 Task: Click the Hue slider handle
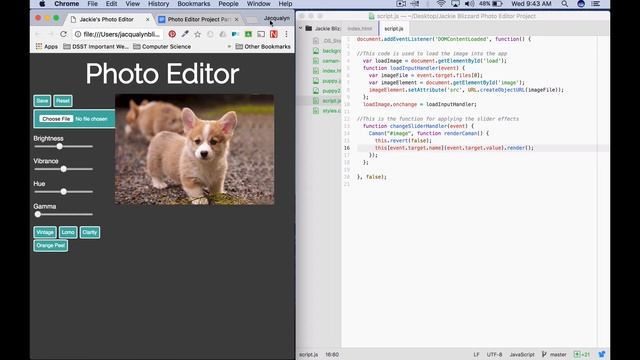click(64, 191)
